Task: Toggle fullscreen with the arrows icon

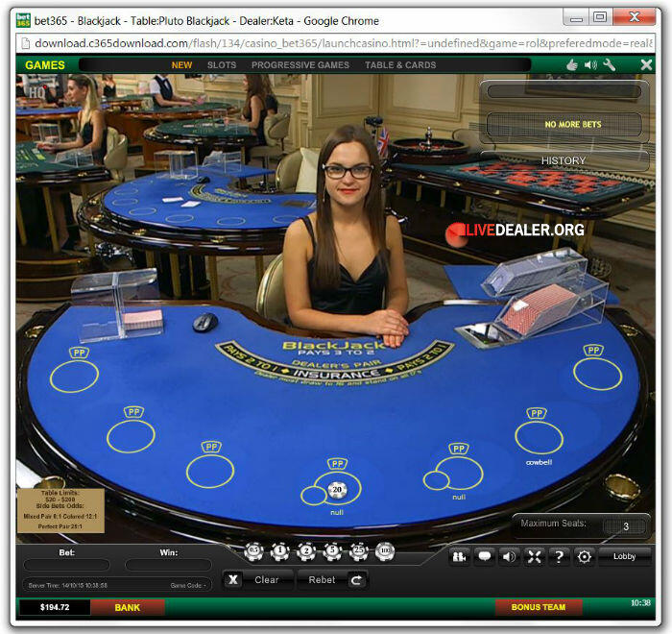Action: [534, 556]
